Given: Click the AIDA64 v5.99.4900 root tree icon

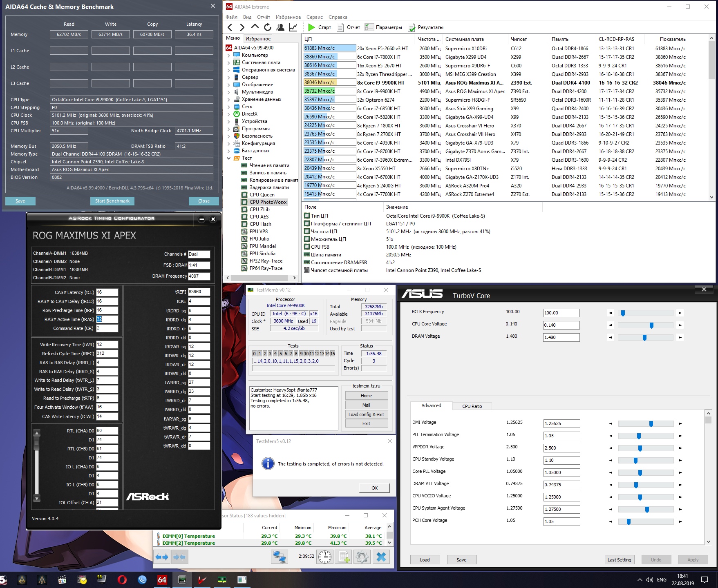Looking at the screenshot, I should point(229,48).
